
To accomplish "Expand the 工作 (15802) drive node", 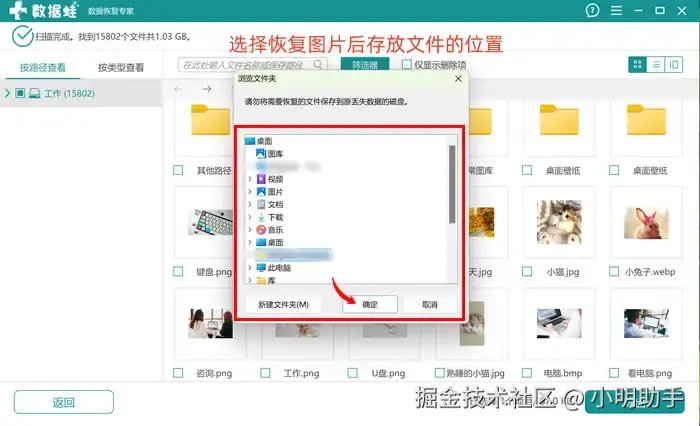I will (7, 93).
